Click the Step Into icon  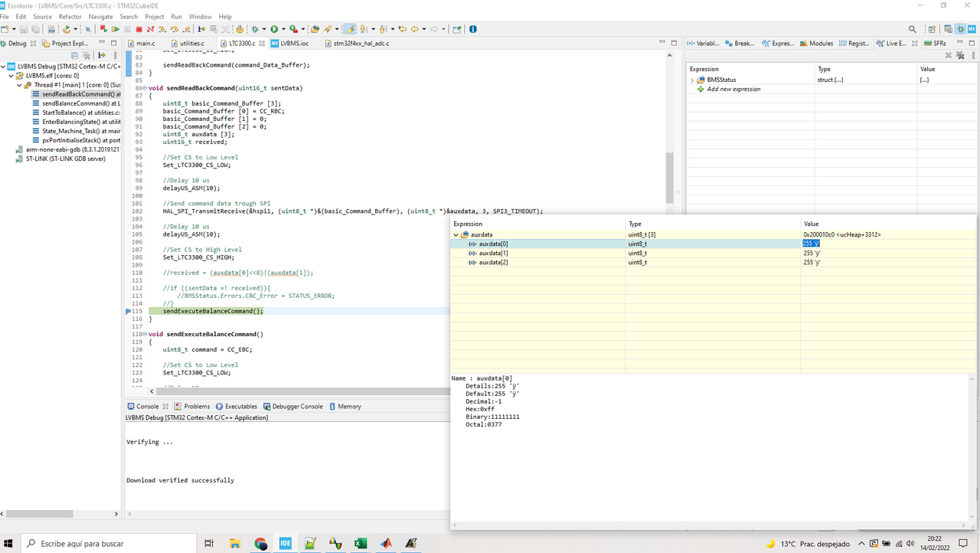click(163, 29)
